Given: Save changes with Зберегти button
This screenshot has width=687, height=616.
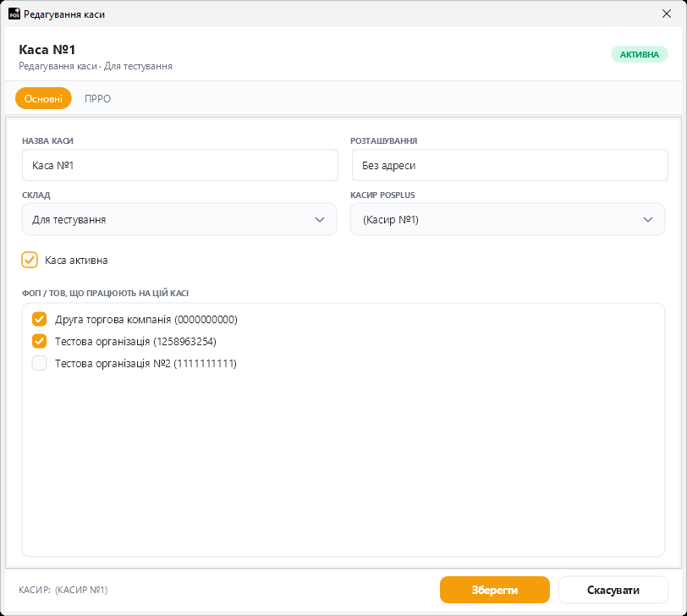Looking at the screenshot, I should pyautogui.click(x=495, y=590).
